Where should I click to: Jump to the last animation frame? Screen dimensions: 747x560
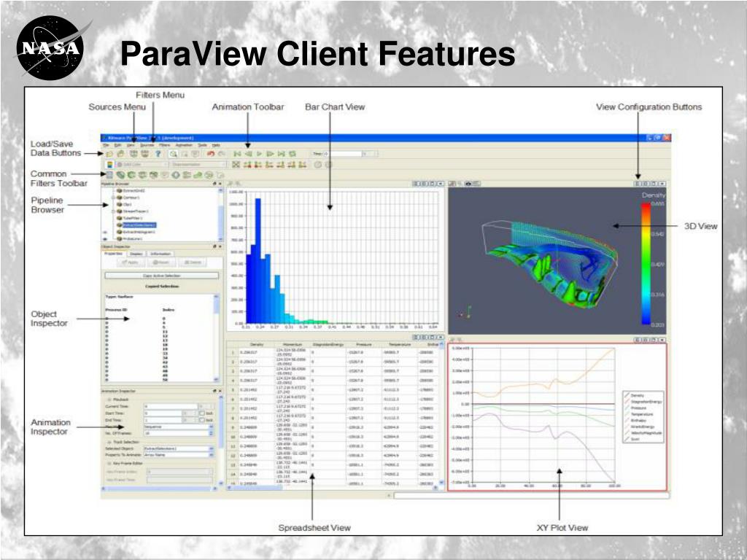281,154
